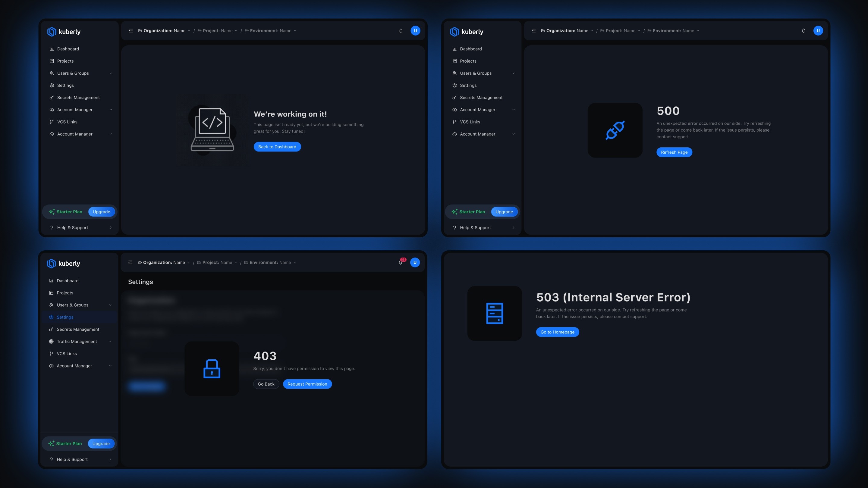Click the plug icon next to 500
Image resolution: width=868 pixels, height=488 pixels.
pos(615,130)
